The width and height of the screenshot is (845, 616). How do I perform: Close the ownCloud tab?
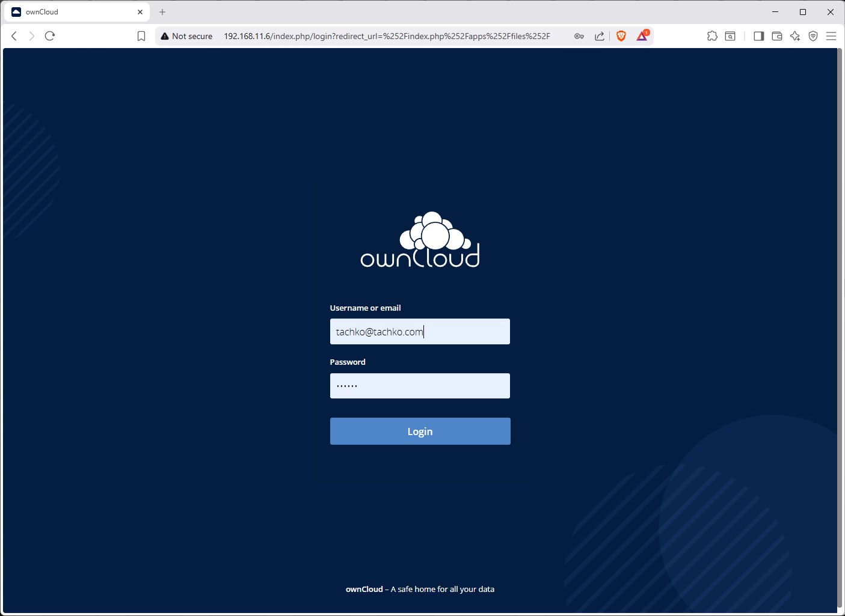click(x=140, y=12)
